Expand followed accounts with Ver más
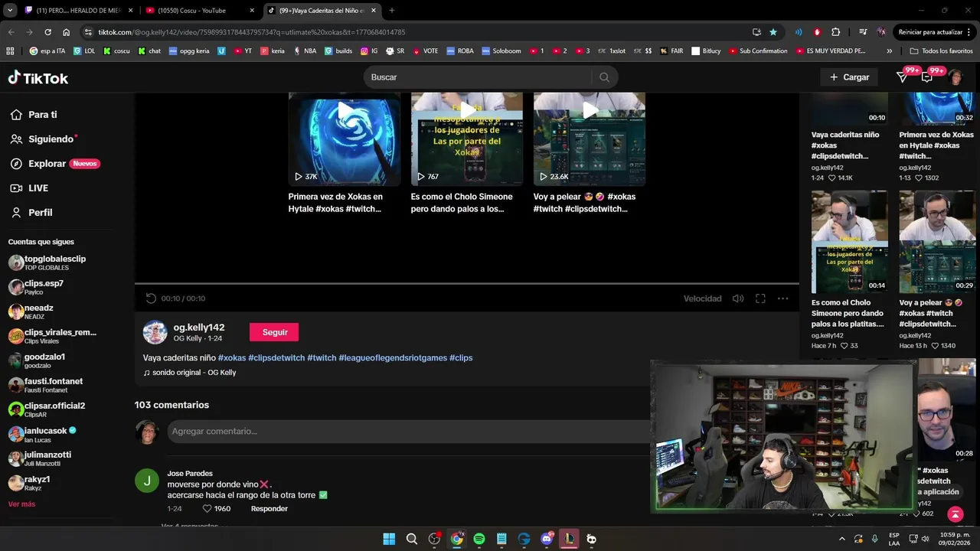This screenshot has height=551, width=980. point(21,504)
